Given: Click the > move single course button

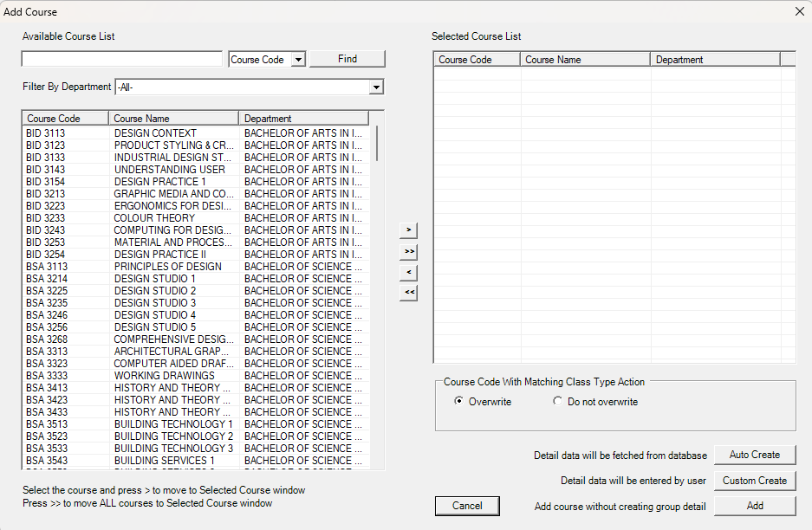Looking at the screenshot, I should pos(408,230).
